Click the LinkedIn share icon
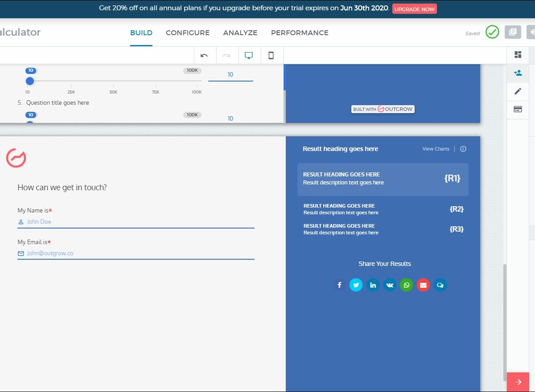This screenshot has height=392, width=535. coord(373,285)
